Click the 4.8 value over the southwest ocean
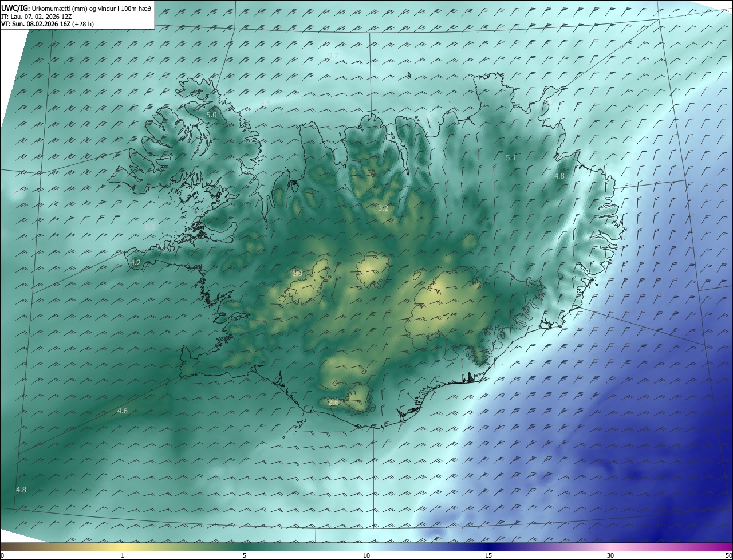This screenshot has width=733, height=560. pyautogui.click(x=21, y=490)
